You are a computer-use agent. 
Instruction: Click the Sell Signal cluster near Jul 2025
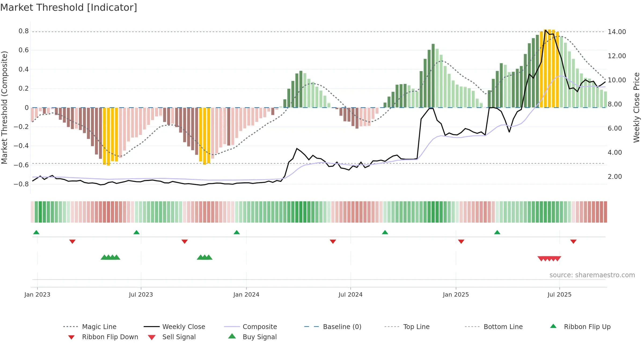coord(549,259)
